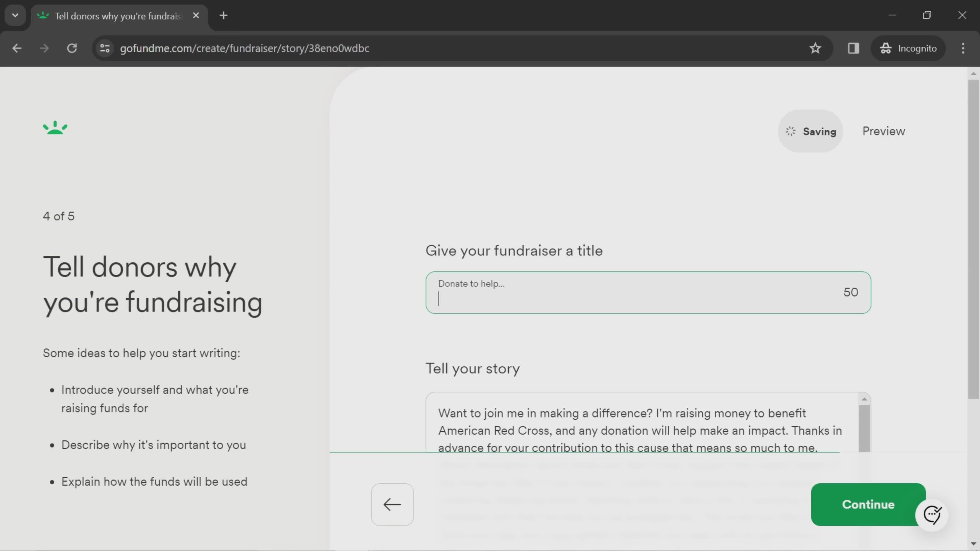
Task: Click the browser Back navigation arrow
Action: (17, 48)
